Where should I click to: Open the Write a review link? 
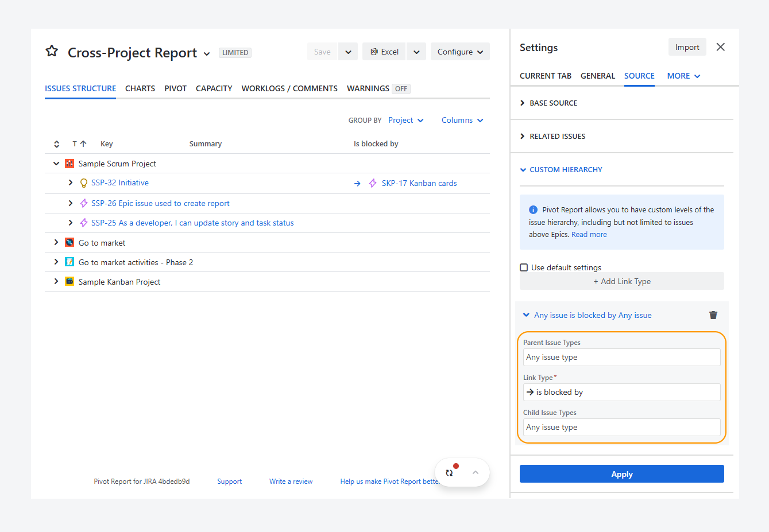pos(291,481)
